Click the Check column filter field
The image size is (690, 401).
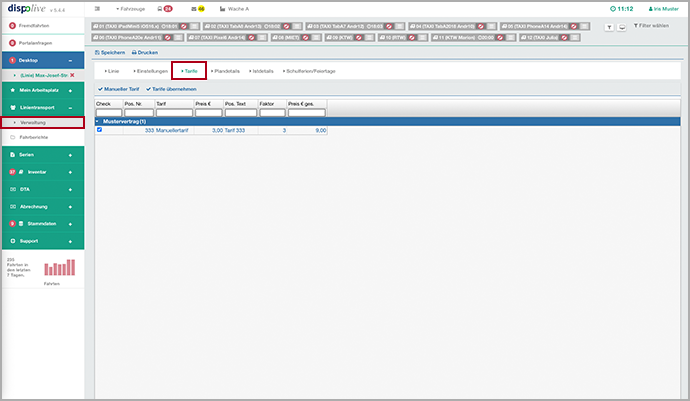tap(109, 113)
